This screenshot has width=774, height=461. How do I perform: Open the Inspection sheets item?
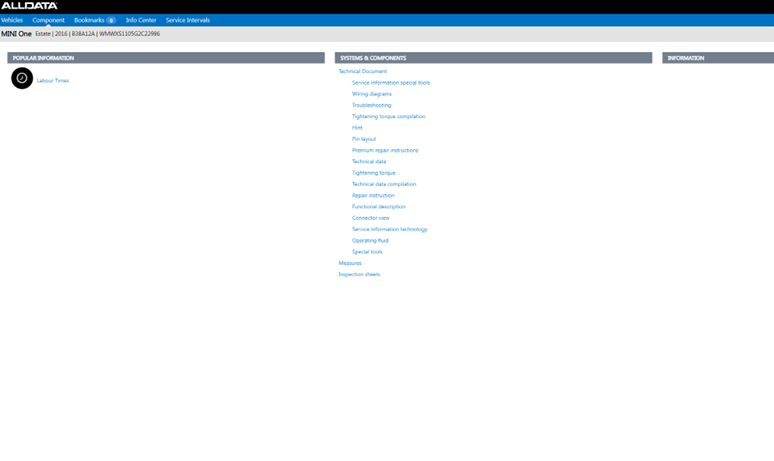[x=359, y=274]
